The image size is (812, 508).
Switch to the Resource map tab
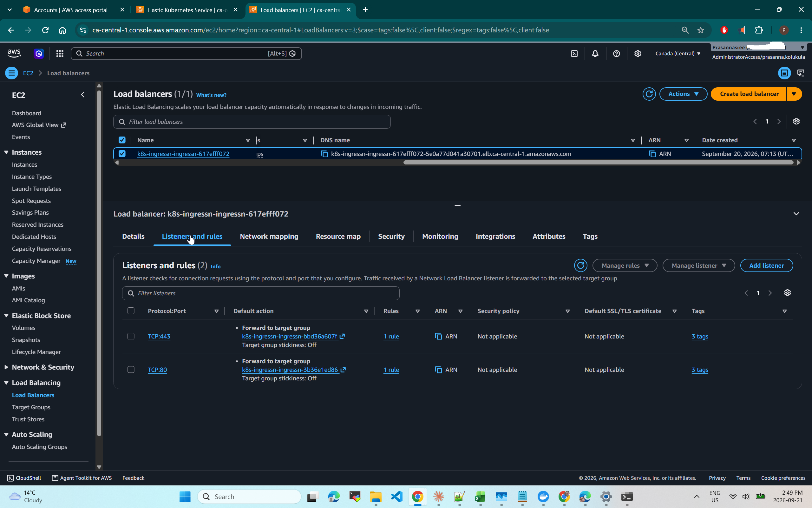(338, 237)
